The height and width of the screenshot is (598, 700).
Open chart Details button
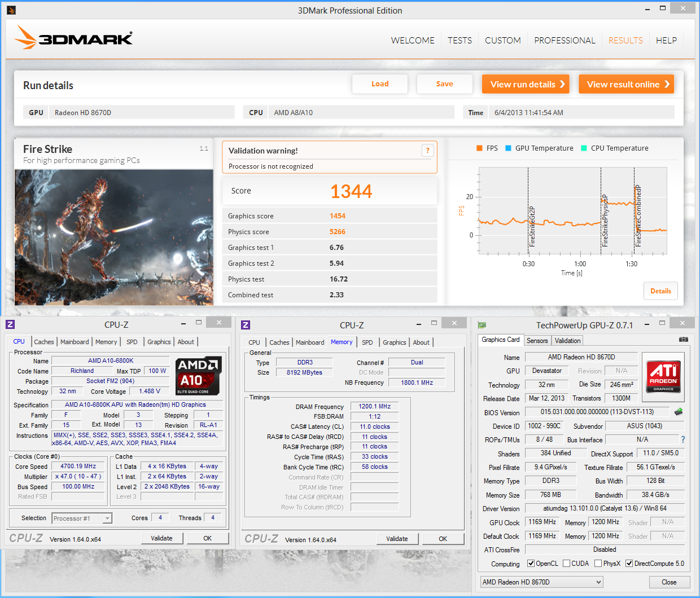click(x=660, y=291)
